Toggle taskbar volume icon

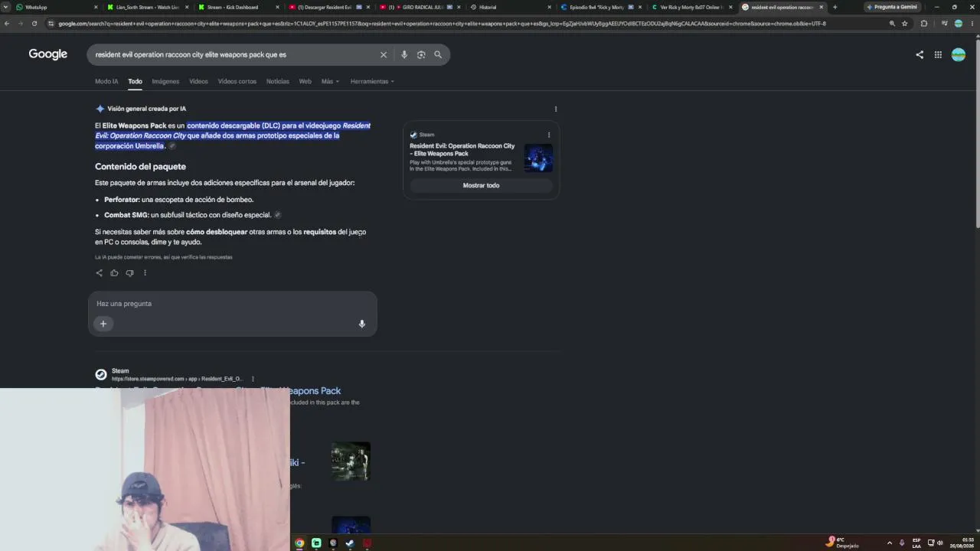pyautogui.click(x=940, y=543)
